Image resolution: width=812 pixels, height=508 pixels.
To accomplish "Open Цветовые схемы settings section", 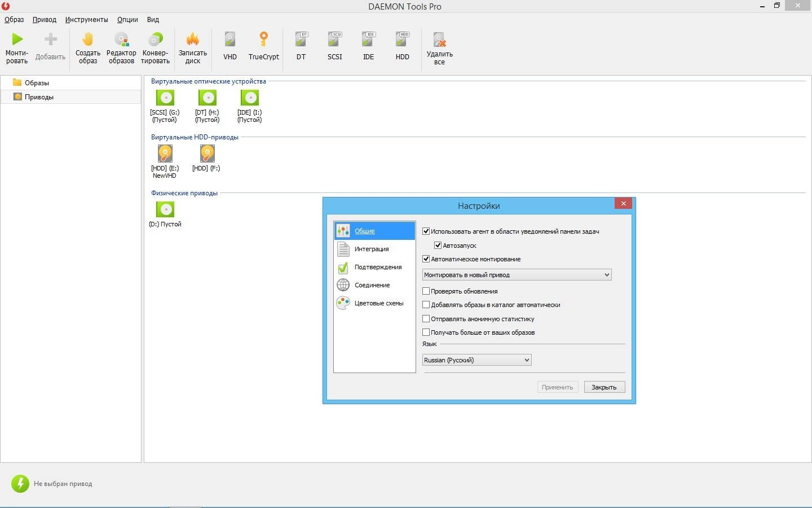I will 374,303.
